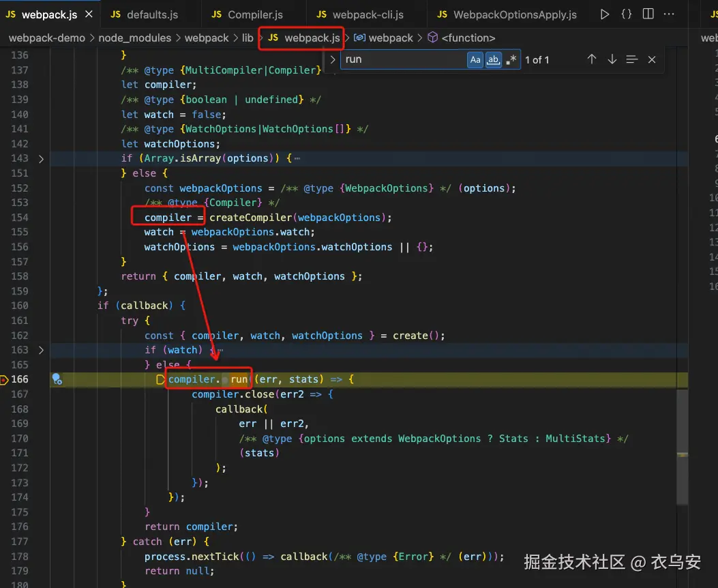Open the editor more actions ellipsis
718x588 pixels.
[669, 14]
